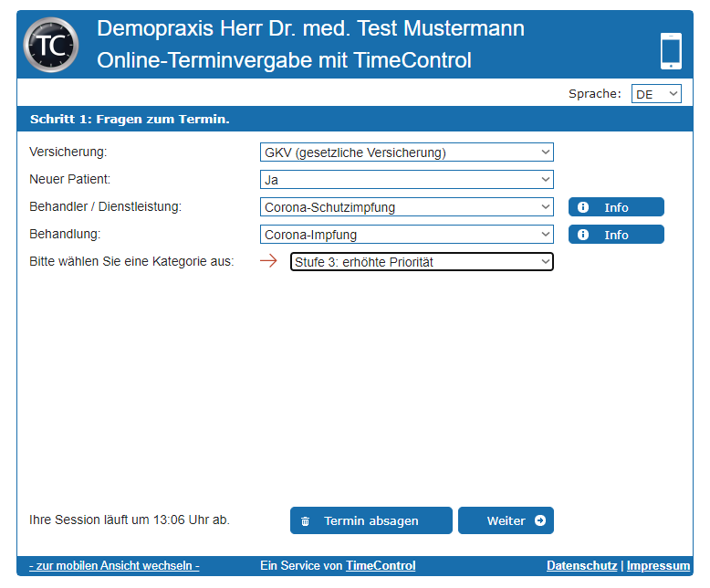Screen dimensions: 710x588
Task: Click the 'Behandlung:' label
Action: [x=65, y=234]
